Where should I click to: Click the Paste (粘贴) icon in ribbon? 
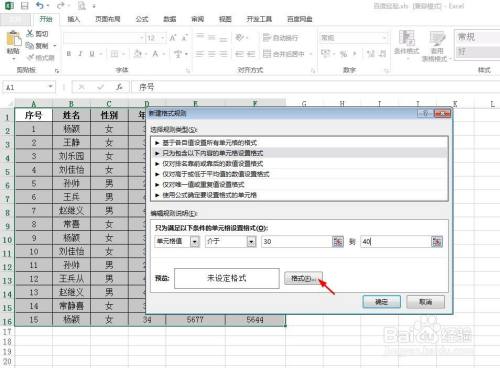pos(13,39)
